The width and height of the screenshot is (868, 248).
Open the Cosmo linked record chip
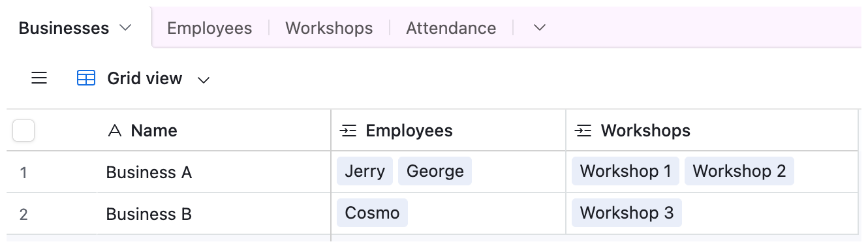(x=372, y=213)
